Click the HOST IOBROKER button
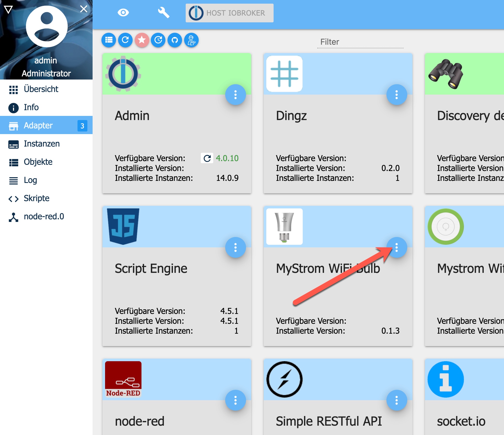The width and height of the screenshot is (504, 435). [x=229, y=13]
